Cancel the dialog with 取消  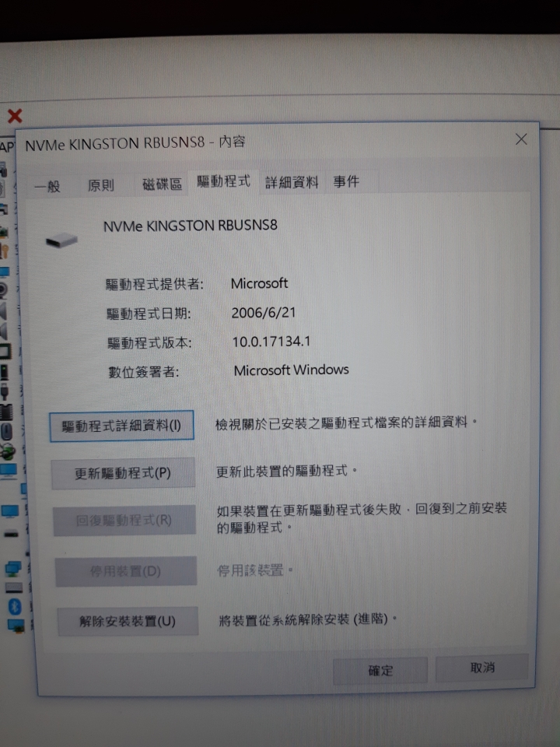(x=482, y=668)
